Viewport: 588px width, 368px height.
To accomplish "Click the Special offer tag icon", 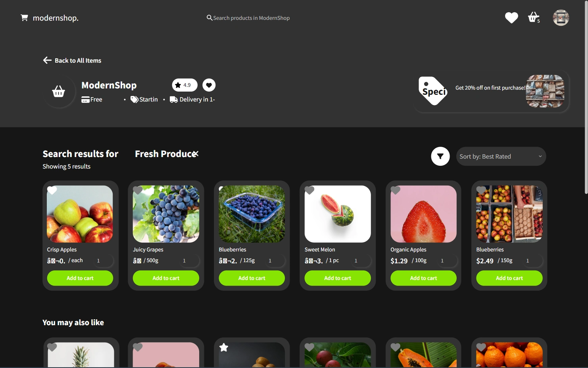I will click(433, 91).
